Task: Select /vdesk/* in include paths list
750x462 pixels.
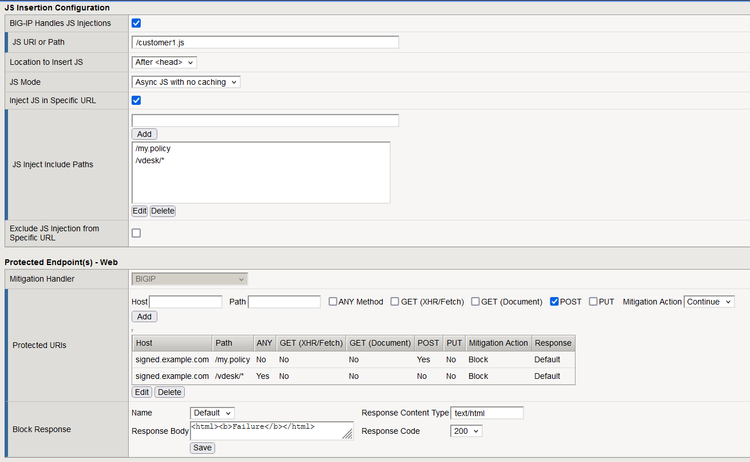Action: tap(149, 160)
